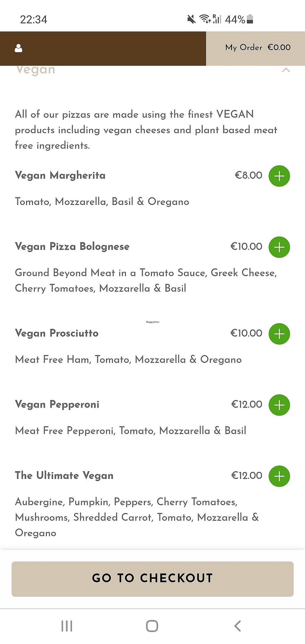The height and width of the screenshot is (644, 305).
Task: Tap the €0.00 order total
Action: 279,48
